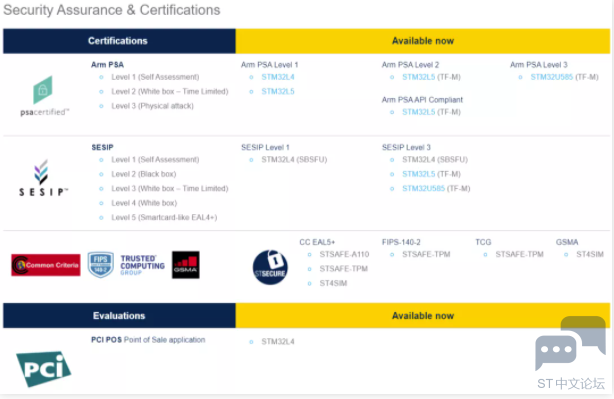Click the Common Criteria red logo

pos(46,265)
